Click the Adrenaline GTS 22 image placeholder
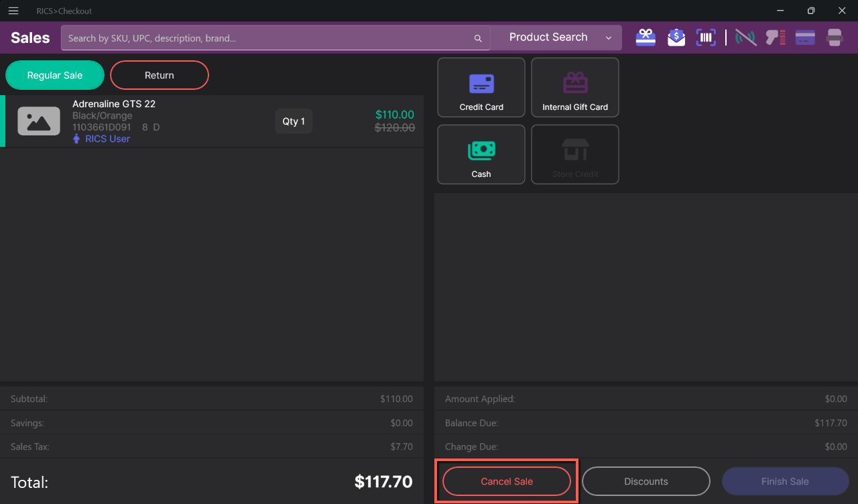The image size is (858, 504). (x=39, y=121)
